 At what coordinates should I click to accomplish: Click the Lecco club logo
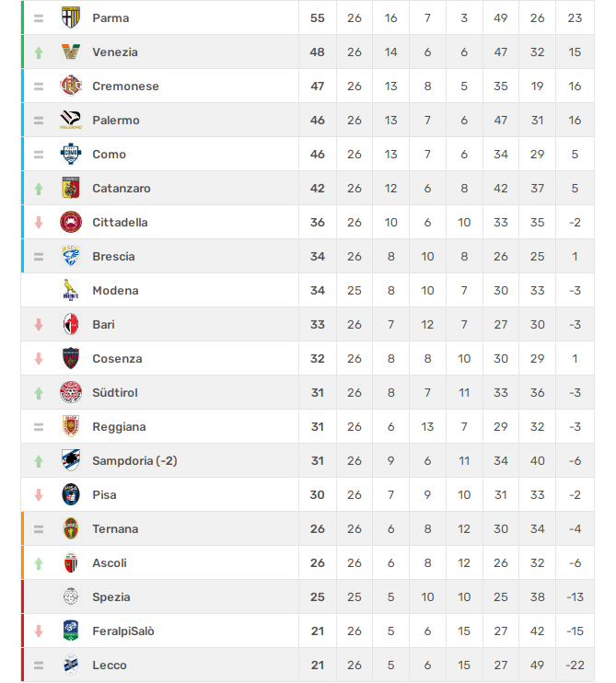point(71,666)
